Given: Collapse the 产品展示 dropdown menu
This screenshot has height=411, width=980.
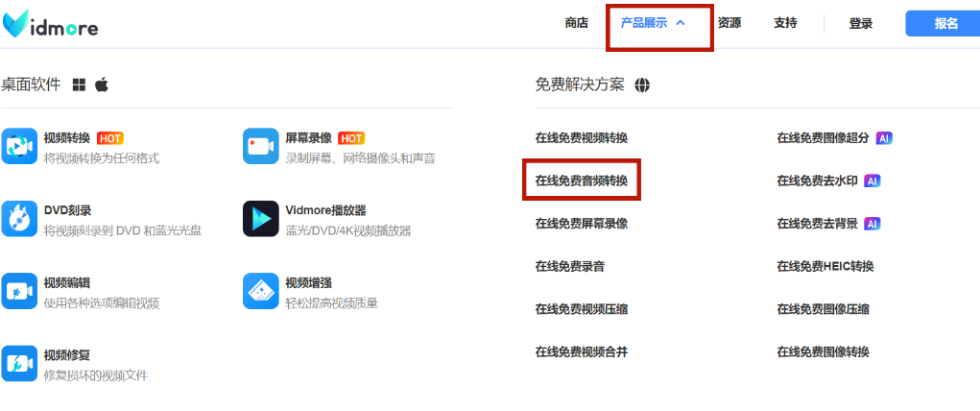Looking at the screenshot, I should [654, 23].
